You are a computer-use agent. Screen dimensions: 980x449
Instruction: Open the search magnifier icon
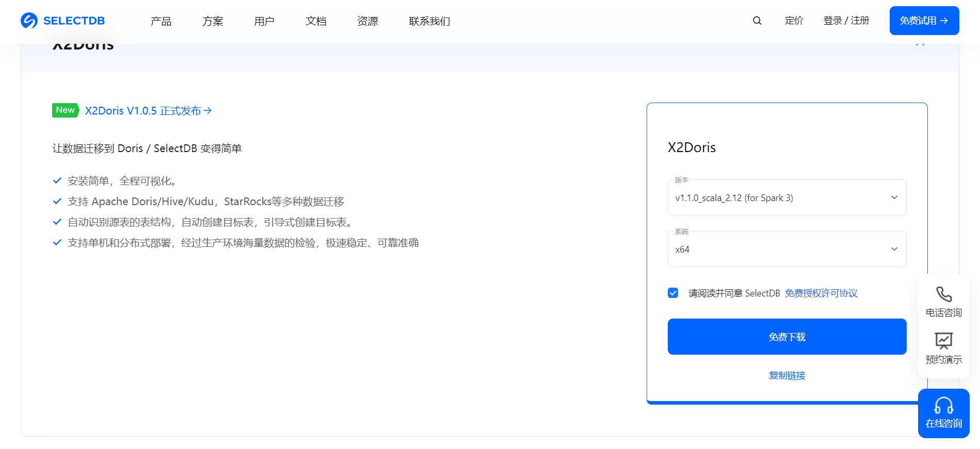pos(757,21)
